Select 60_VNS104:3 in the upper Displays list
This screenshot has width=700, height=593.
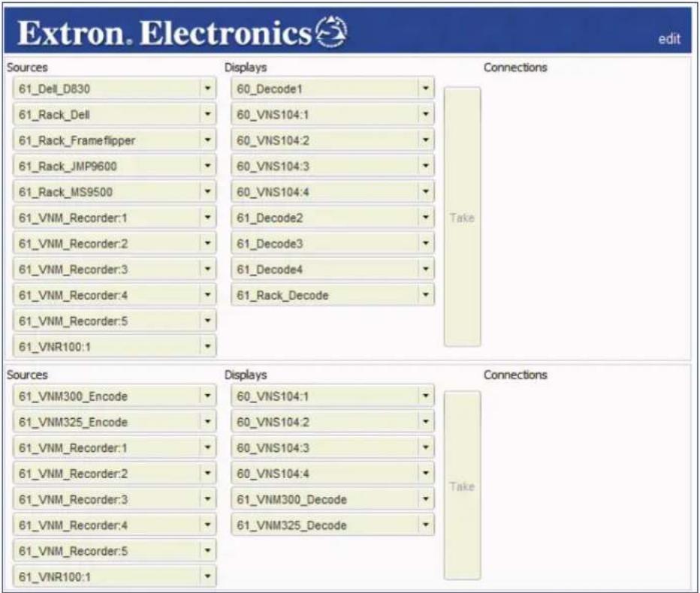tap(333, 166)
